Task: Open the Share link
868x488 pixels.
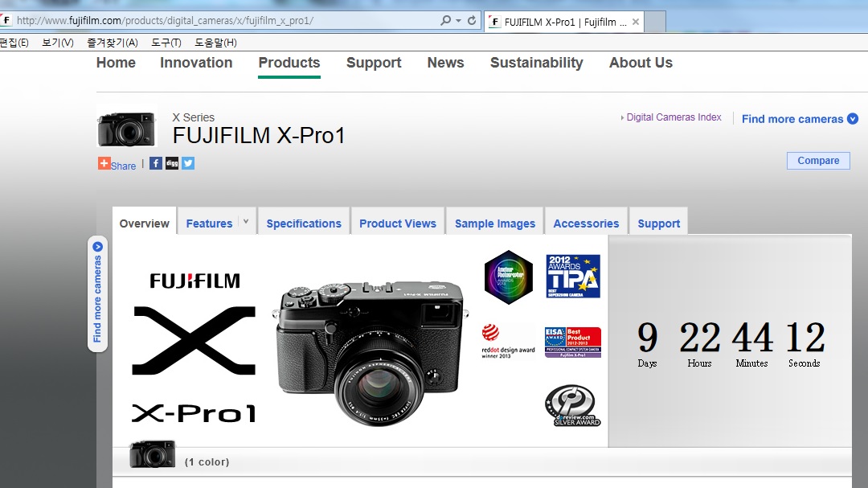Action: 123,166
